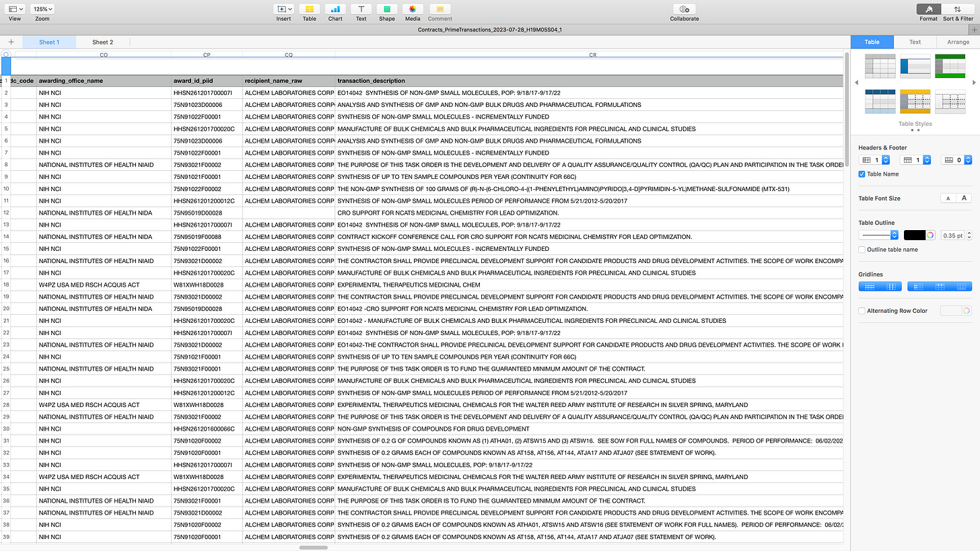980x551 pixels.
Task: Click the Chart toolbar icon
Action: tap(335, 9)
